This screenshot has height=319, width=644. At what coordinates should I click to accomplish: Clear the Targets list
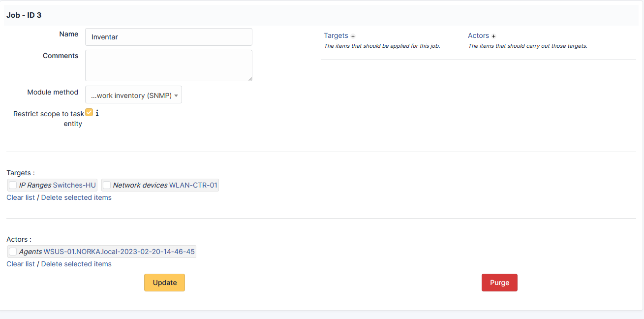click(x=20, y=197)
